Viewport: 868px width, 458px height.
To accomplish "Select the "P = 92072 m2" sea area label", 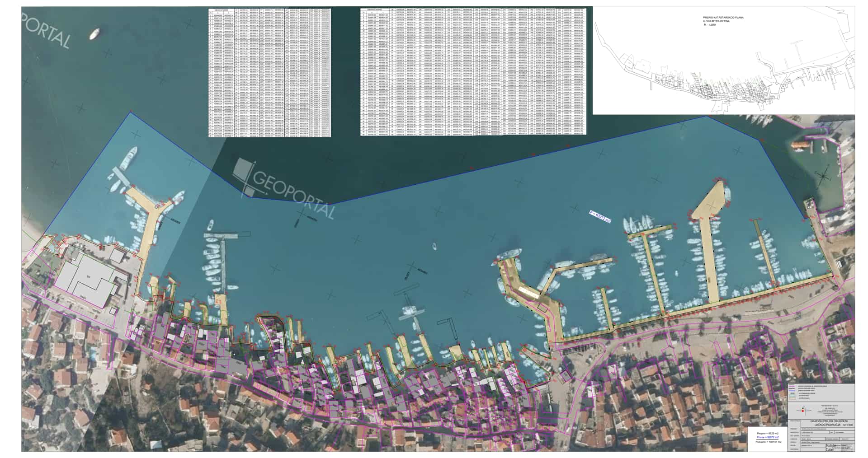I will pyautogui.click(x=600, y=216).
